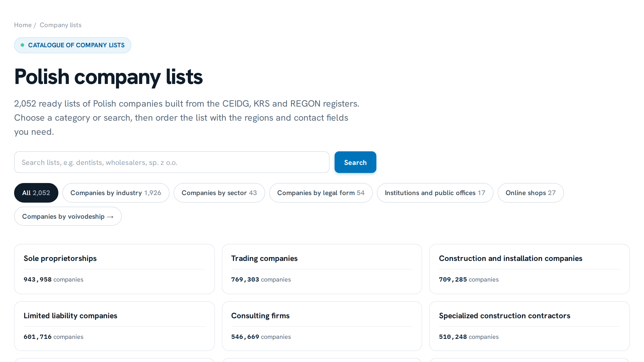Click the 769,303 companies count
Viewport: 644px width, 362px height.
261,280
